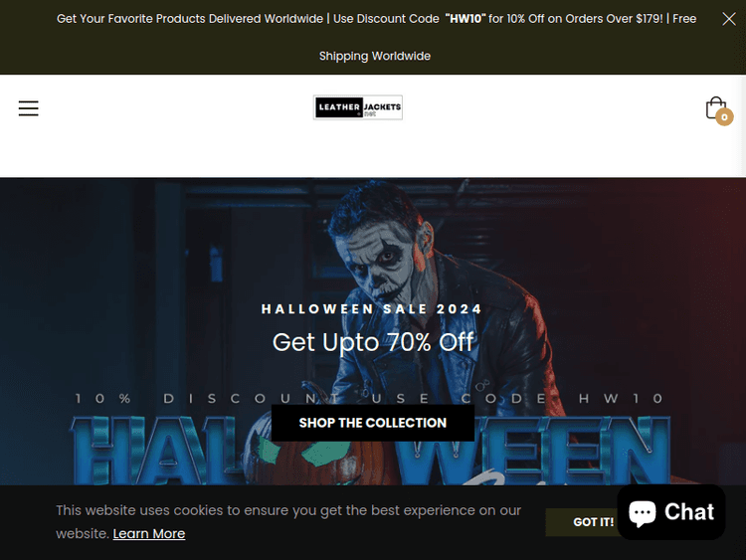Click the Leather Jackets logo

click(358, 107)
